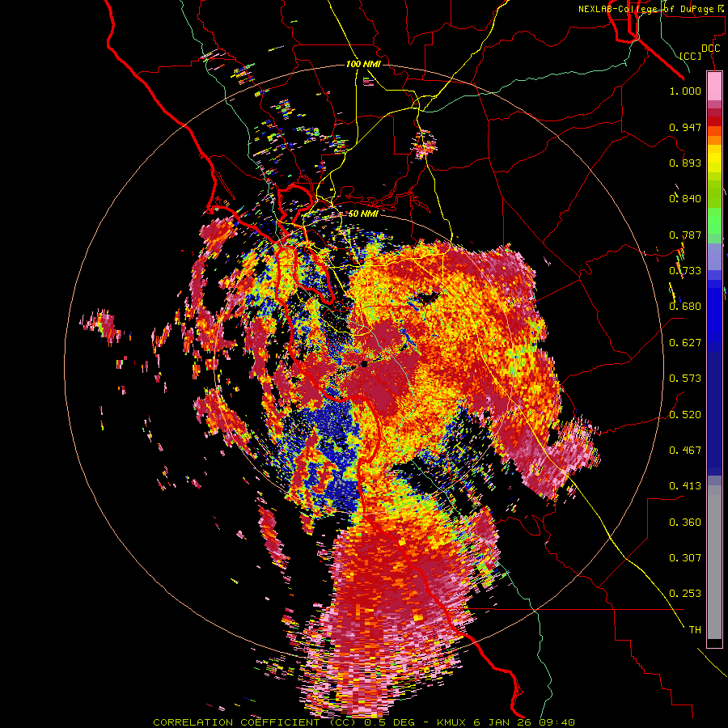
Task: Click the black KMUX radar site dot
Action: coord(365,364)
